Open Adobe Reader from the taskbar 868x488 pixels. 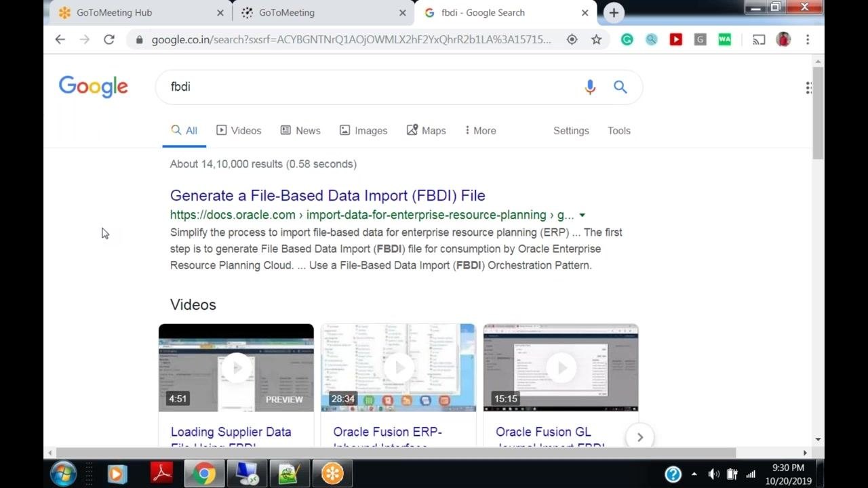[161, 474]
